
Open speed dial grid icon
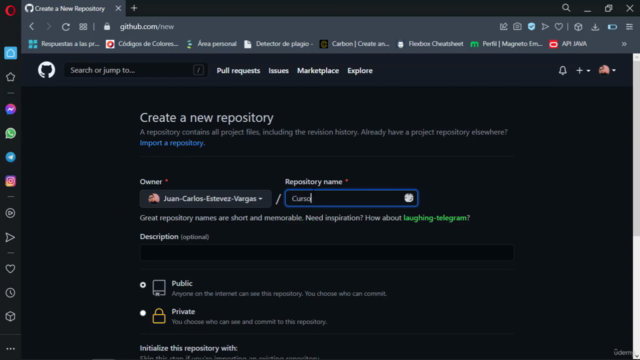(x=83, y=27)
